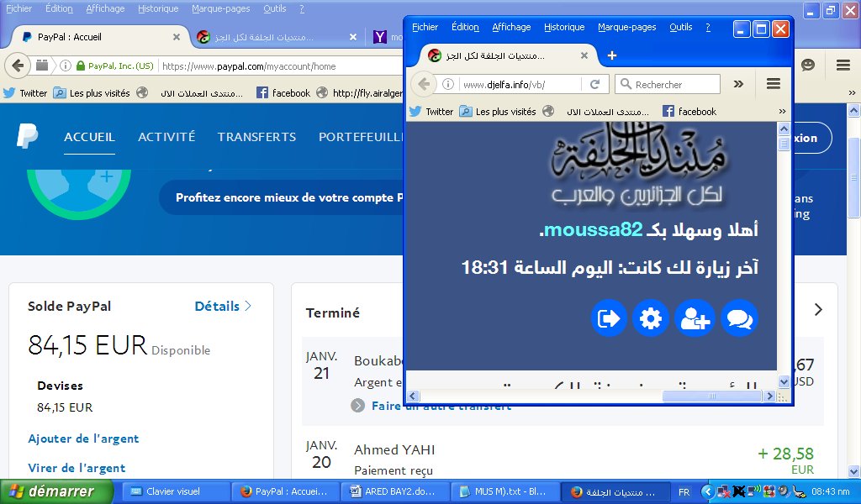Click the Profitez encore mieux de votre compte banner
Image resolution: width=861 pixels, height=504 pixels.
(x=289, y=197)
